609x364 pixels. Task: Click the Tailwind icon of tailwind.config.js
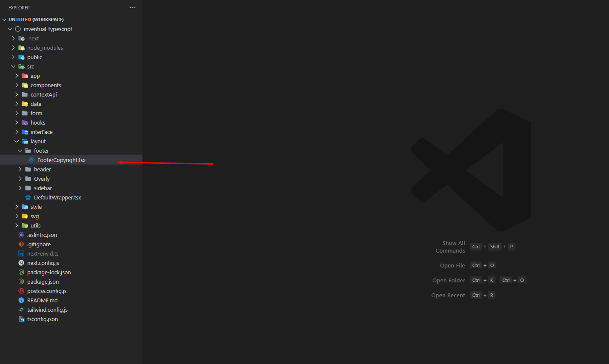[21, 310]
